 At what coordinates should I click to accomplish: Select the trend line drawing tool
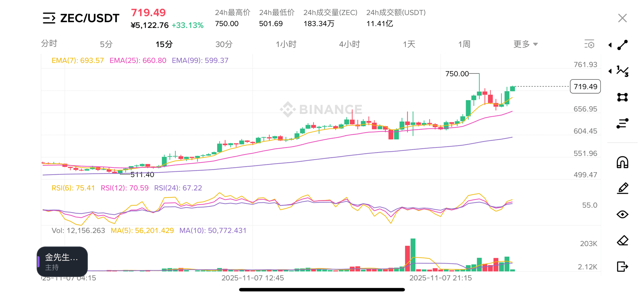pyautogui.click(x=622, y=45)
